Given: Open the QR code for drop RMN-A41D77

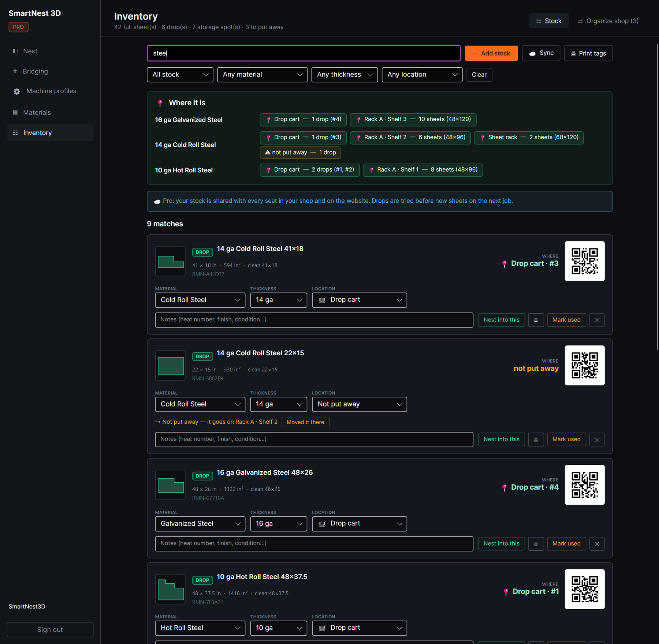Looking at the screenshot, I should (585, 261).
